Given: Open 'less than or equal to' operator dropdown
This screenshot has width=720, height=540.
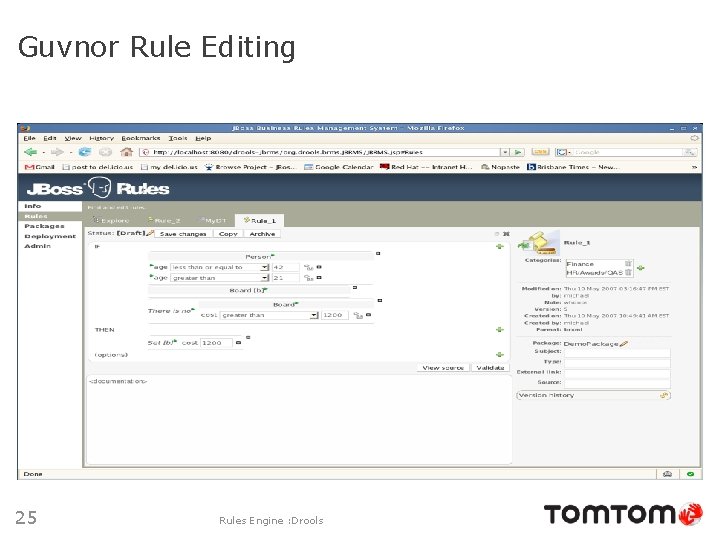Looking at the screenshot, I should coord(264,267).
